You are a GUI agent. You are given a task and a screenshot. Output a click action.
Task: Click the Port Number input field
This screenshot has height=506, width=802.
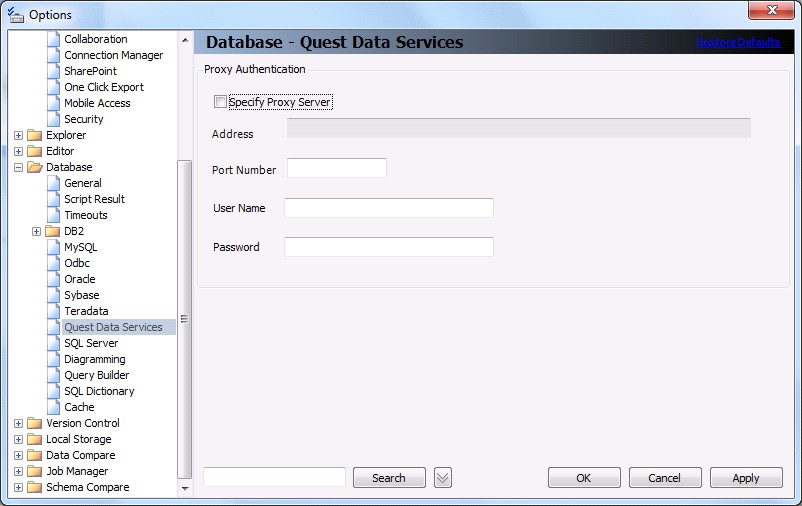point(337,168)
